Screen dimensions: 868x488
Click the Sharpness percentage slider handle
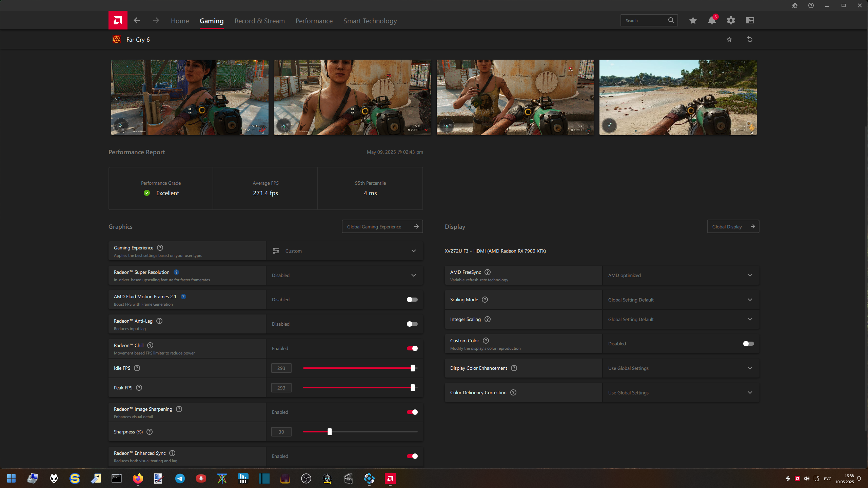[330, 432]
